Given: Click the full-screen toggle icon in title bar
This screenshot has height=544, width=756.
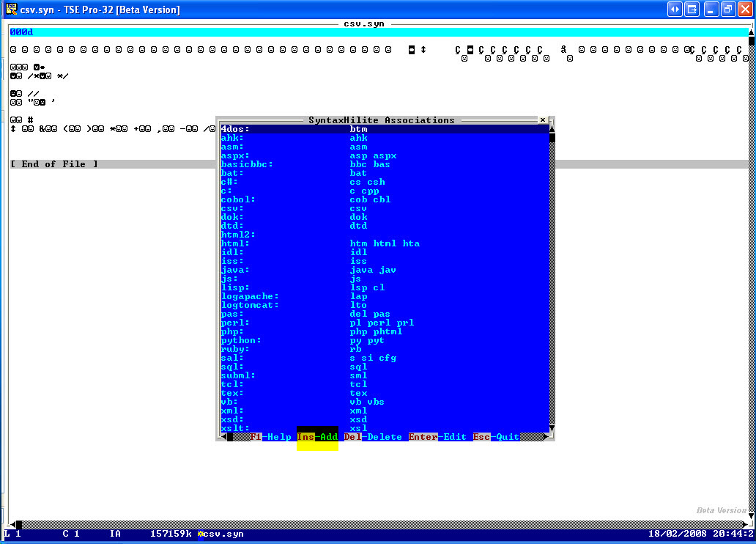Looking at the screenshot, I should 675,10.
